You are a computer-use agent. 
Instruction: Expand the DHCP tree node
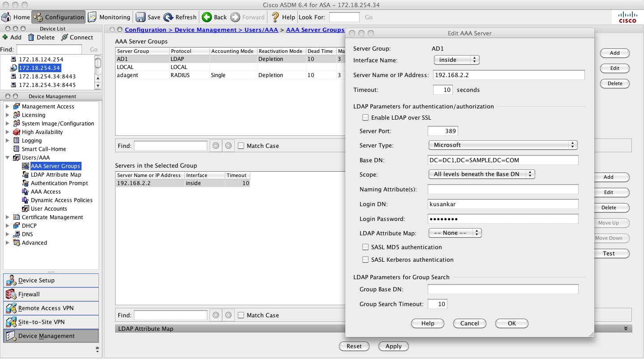(x=8, y=225)
